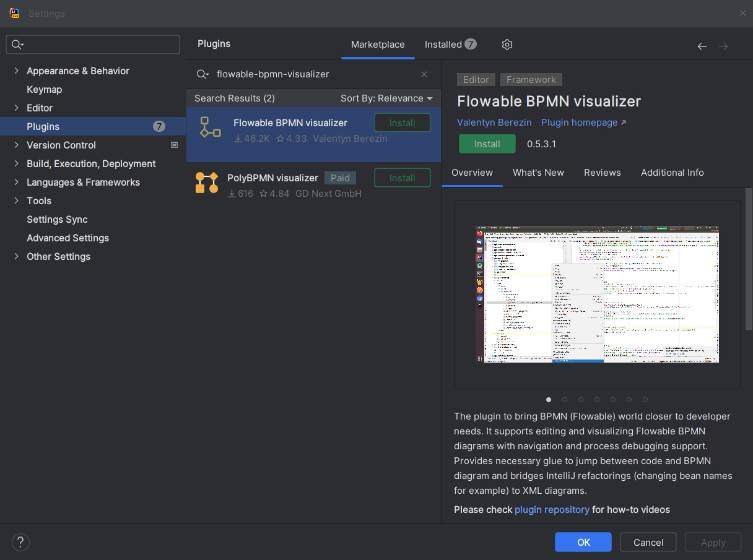
Task: Expand Build, Execution, Deployment node
Action: coord(16,163)
